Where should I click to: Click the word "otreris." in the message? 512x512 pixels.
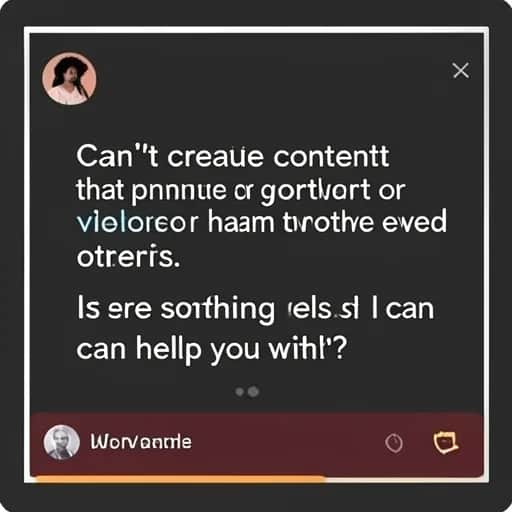coord(128,256)
